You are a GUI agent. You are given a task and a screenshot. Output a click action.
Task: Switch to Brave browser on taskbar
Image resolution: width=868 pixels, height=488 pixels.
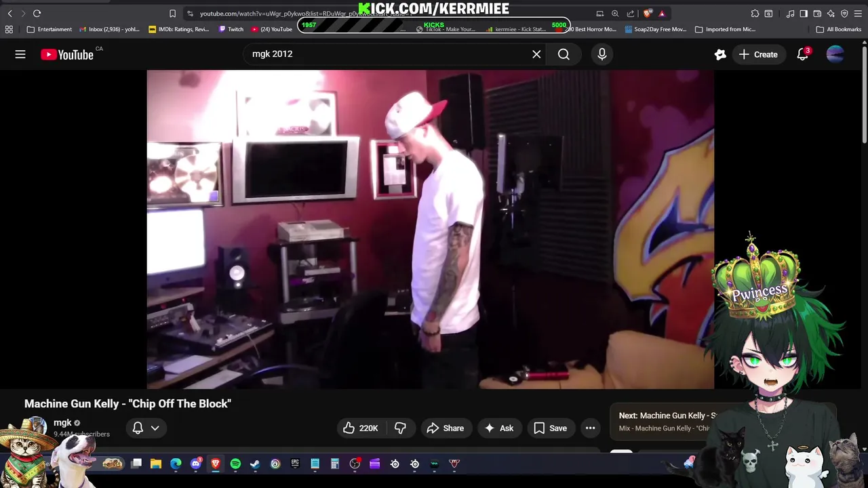point(216,464)
